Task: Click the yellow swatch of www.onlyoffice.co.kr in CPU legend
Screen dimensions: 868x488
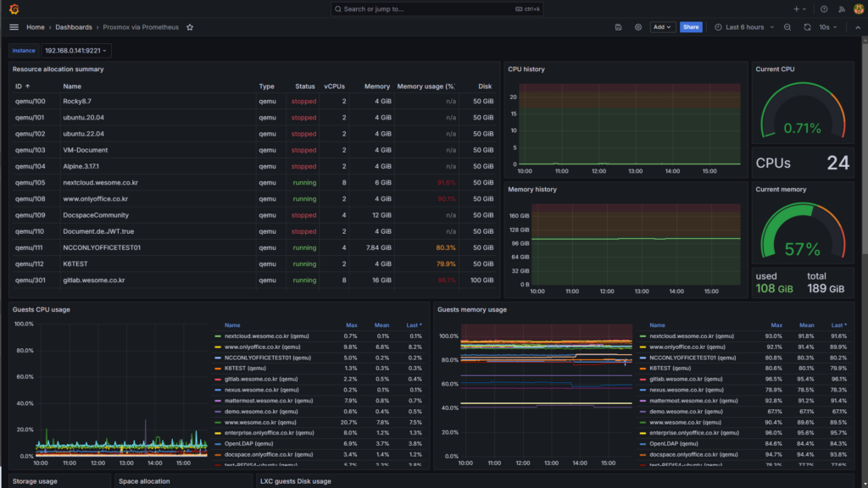Action: coord(218,347)
